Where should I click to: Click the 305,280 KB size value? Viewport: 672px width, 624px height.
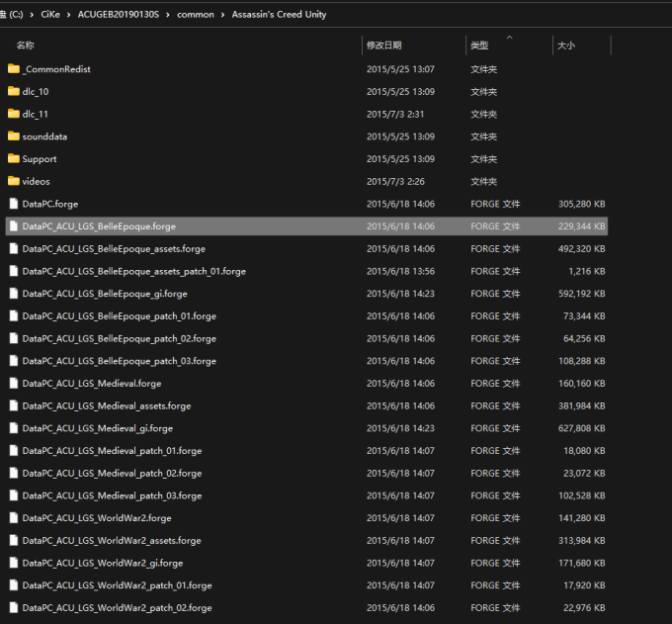coord(581,204)
